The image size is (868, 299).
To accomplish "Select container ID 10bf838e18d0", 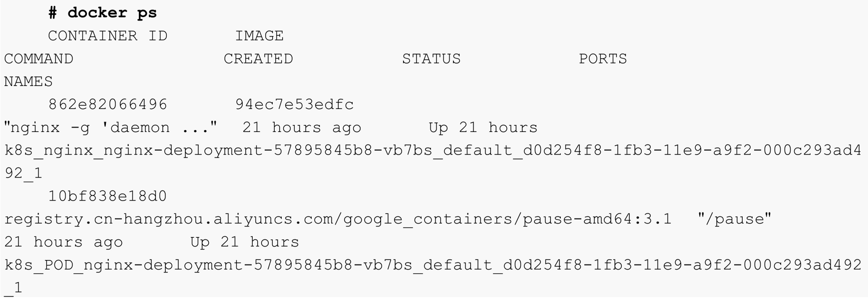I will click(x=107, y=196).
